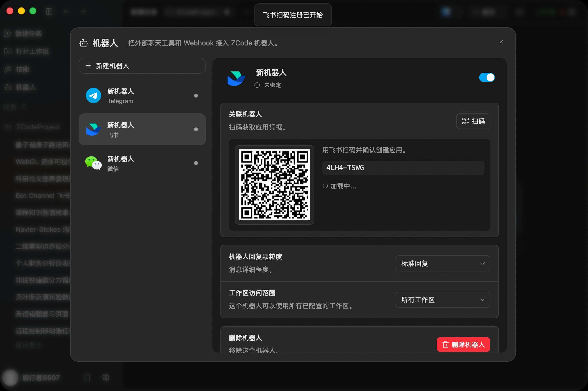Select the 微信 新机器人 entry
Viewport: 588px width, 391px height.
[x=142, y=163]
